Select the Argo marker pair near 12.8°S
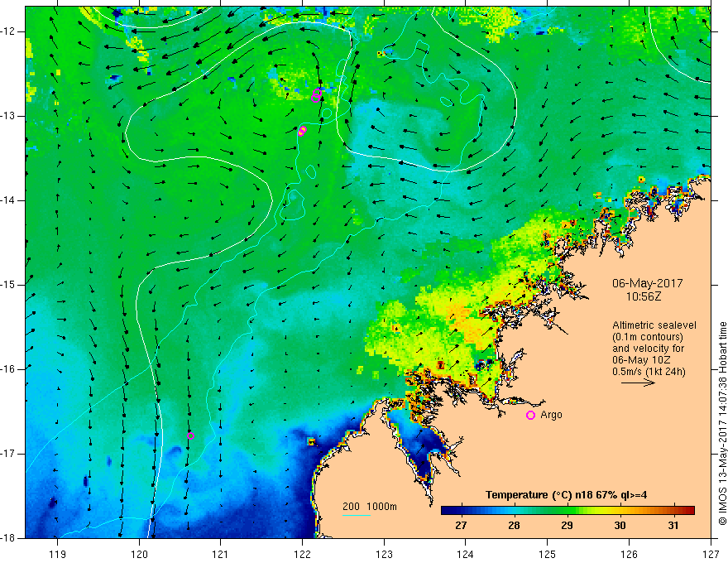The height and width of the screenshot is (563, 728). click(x=316, y=95)
